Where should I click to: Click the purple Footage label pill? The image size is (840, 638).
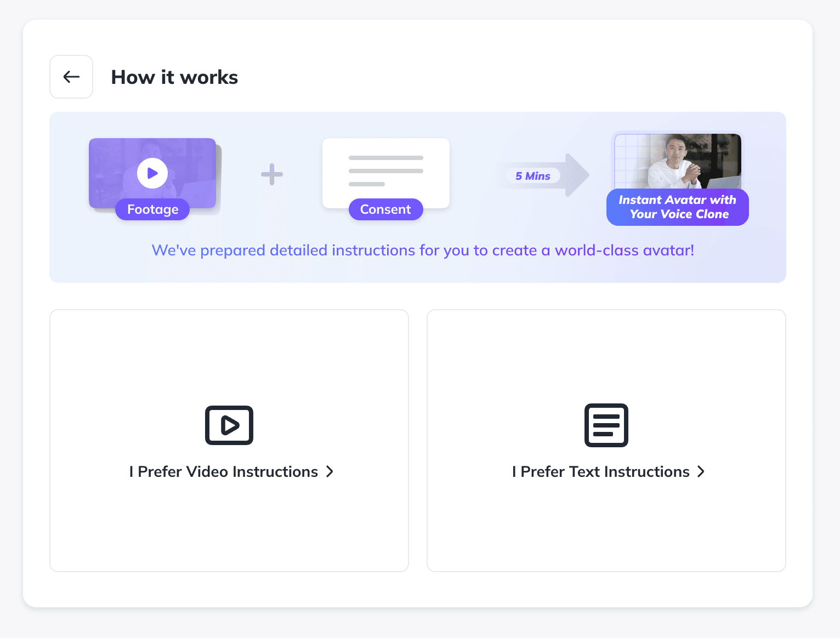(152, 209)
